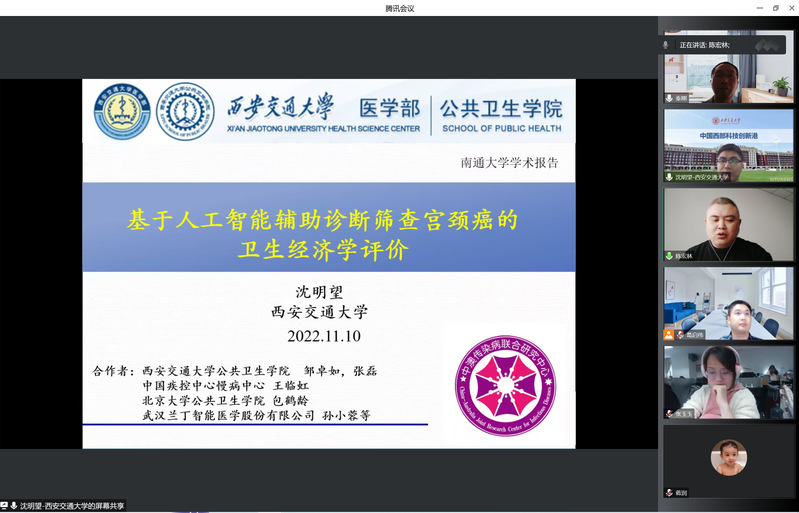
Task: Click the subtitle line 卫生经济学评价
Action: 323,250
